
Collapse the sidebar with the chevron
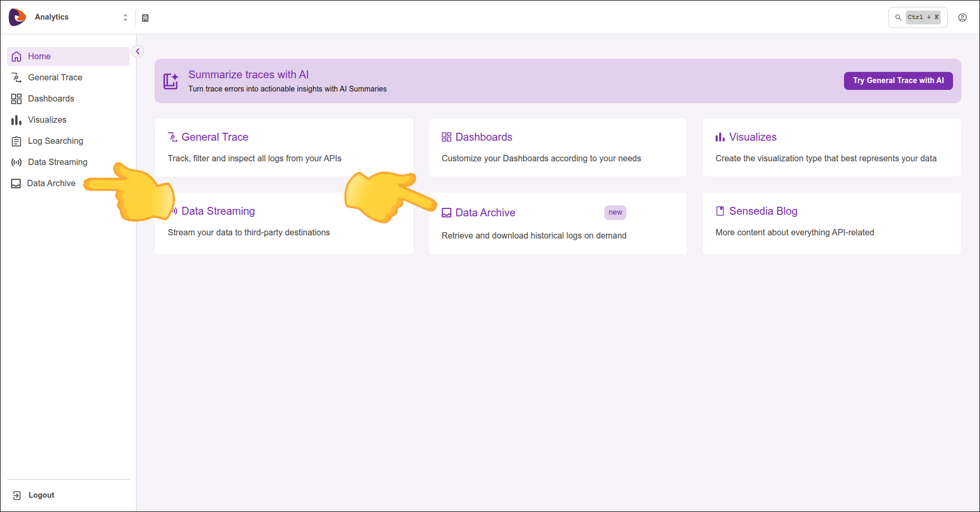(x=138, y=51)
